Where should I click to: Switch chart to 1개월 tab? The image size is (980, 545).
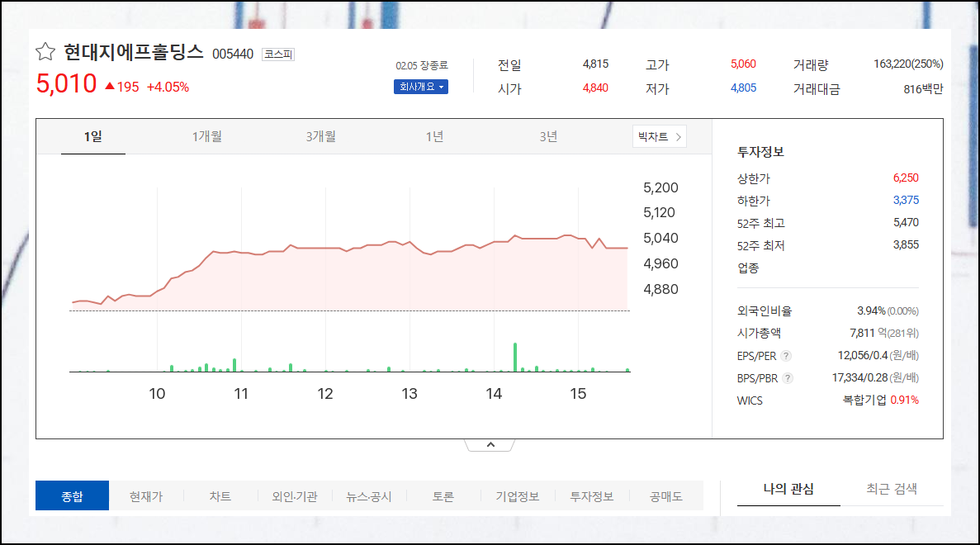(207, 136)
